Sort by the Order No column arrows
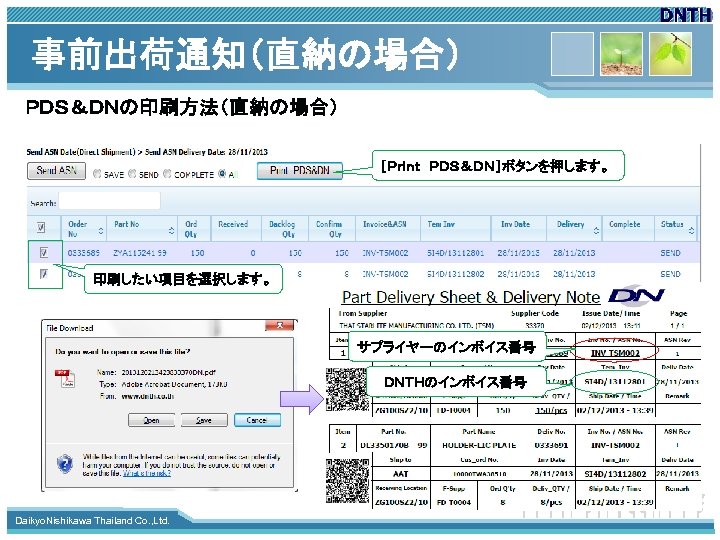This screenshot has width=720, height=540. pyautogui.click(x=101, y=230)
